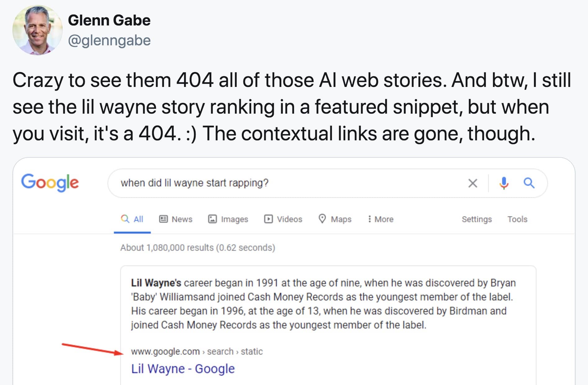Select the All results tab
This screenshot has width=588, height=385.
pyautogui.click(x=132, y=219)
